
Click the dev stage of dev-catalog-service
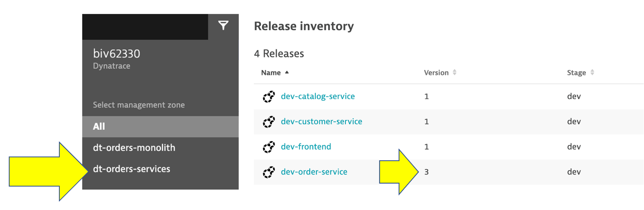click(574, 97)
